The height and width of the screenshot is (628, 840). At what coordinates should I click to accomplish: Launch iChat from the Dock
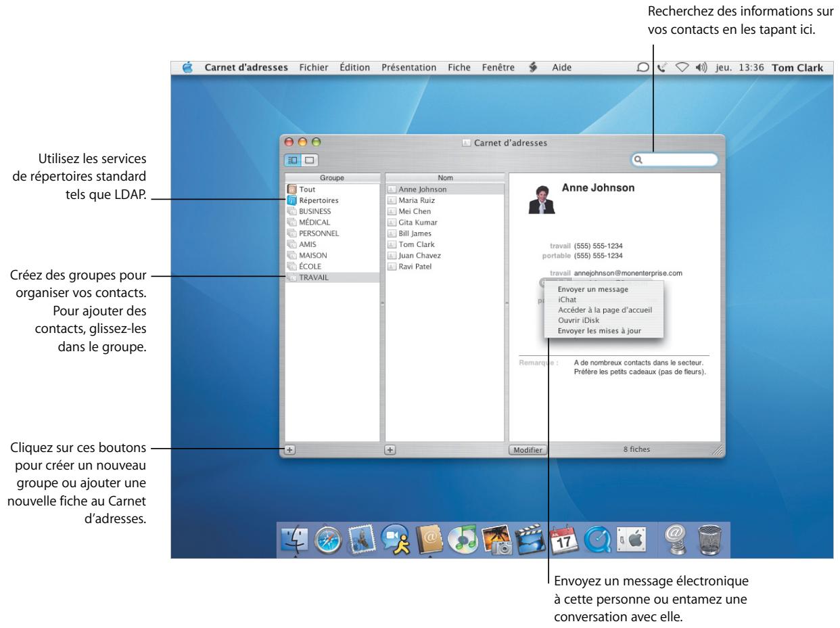[395, 539]
